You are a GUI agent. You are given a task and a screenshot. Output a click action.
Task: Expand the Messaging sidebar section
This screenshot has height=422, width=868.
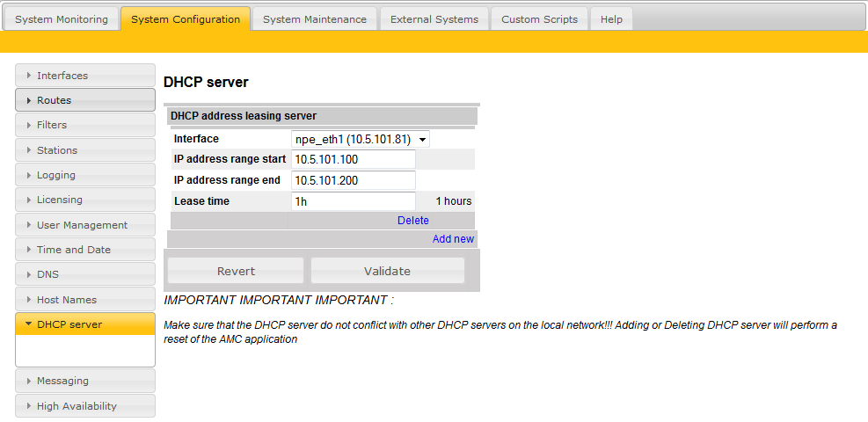[x=84, y=381]
